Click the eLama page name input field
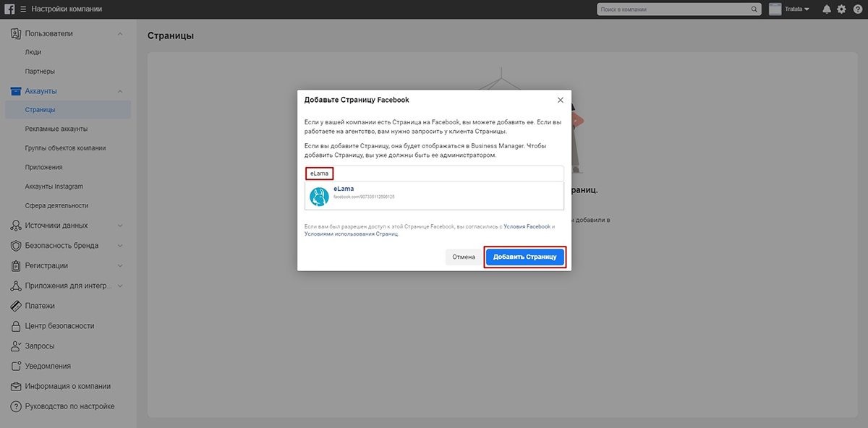The height and width of the screenshot is (428, 868). (434, 174)
